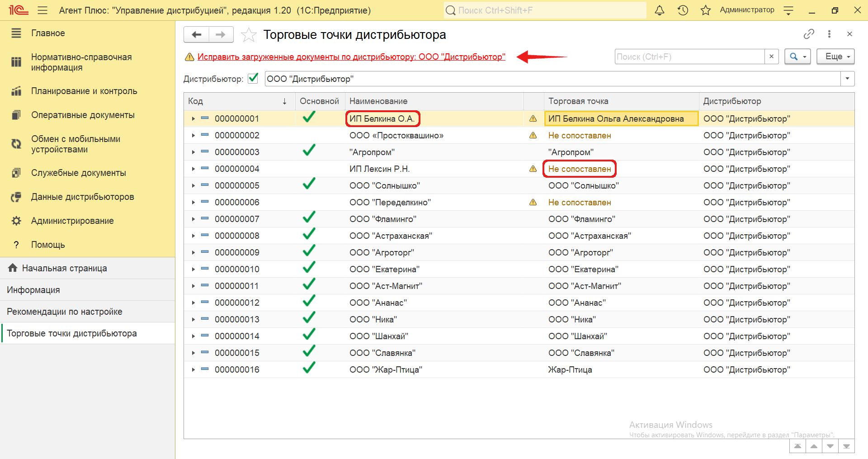Open the 1C main menu hamburger icon
Screen dimensions: 868x459
pyautogui.click(x=42, y=10)
